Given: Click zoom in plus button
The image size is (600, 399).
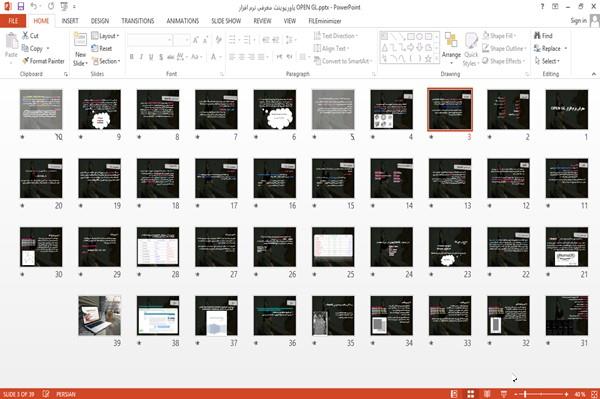Looking at the screenshot, I should click(566, 394).
